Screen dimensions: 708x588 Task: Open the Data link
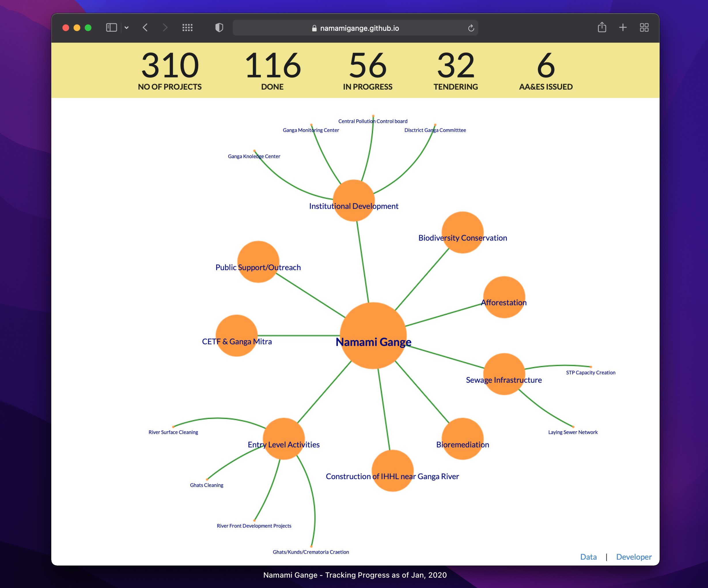588,557
